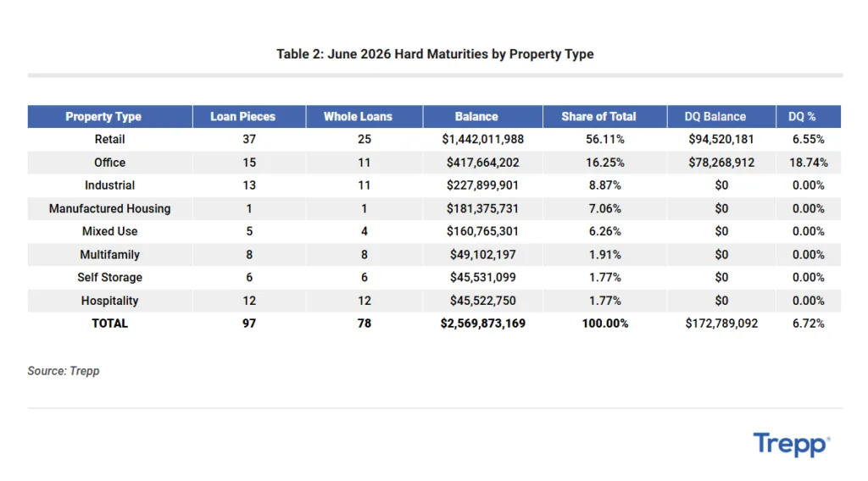Click the Share of Total column header

[598, 117]
